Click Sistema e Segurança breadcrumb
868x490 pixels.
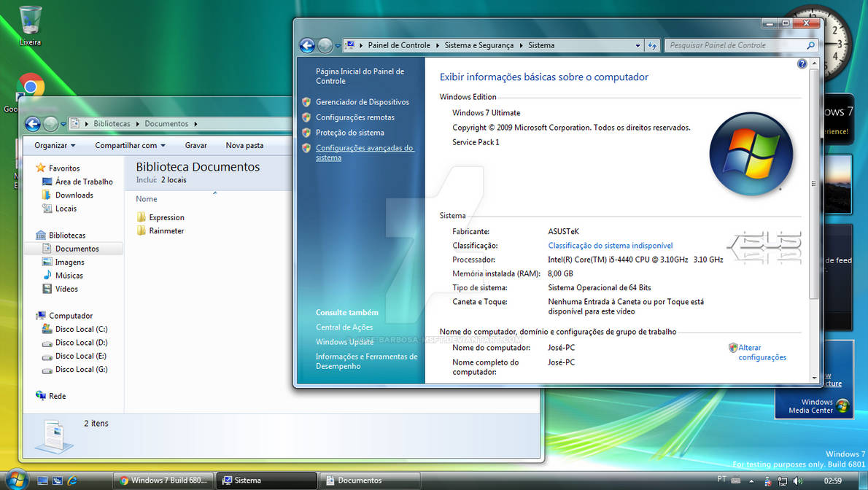pyautogui.click(x=478, y=45)
